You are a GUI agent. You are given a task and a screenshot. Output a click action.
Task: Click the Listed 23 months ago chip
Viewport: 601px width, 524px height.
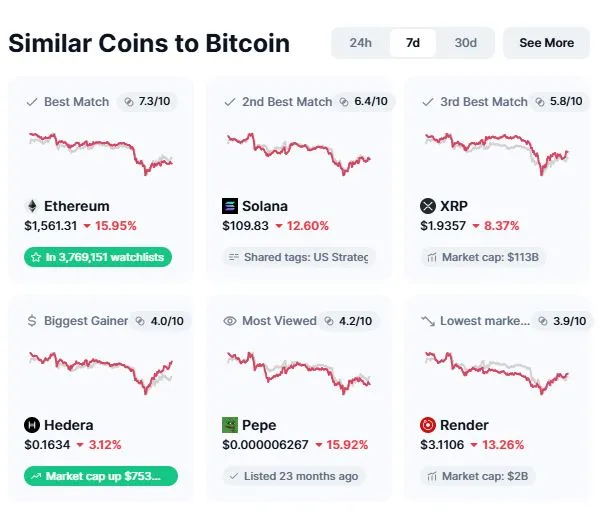[x=294, y=476]
